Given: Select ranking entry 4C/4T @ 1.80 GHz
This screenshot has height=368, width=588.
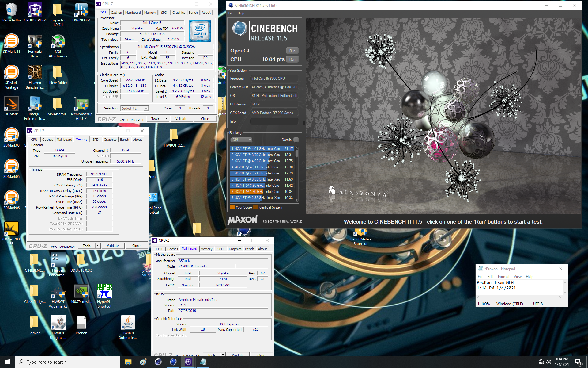Looking at the screenshot, I should [x=262, y=192].
